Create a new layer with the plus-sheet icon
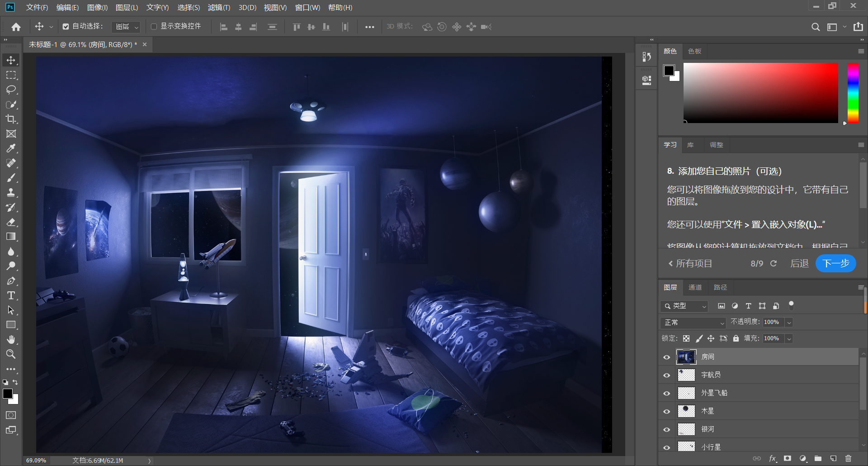Image resolution: width=868 pixels, height=466 pixels. pyautogui.click(x=833, y=458)
